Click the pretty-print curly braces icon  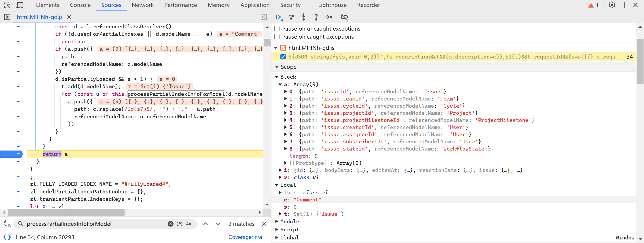tap(7, 237)
